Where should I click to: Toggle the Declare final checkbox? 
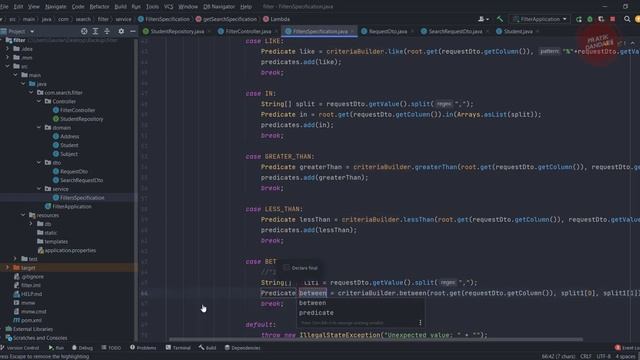[x=286, y=268]
